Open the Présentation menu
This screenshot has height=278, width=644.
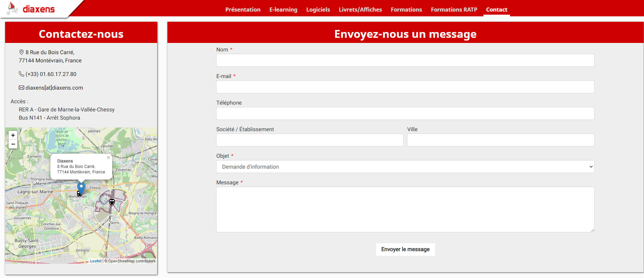coord(243,10)
